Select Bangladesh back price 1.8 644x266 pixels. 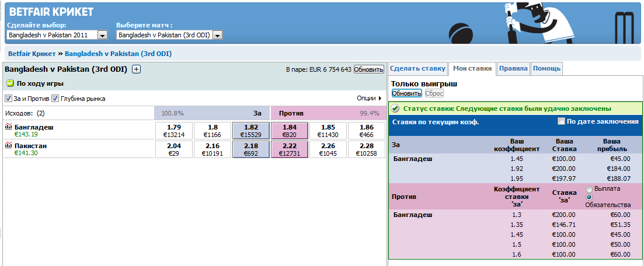click(213, 131)
